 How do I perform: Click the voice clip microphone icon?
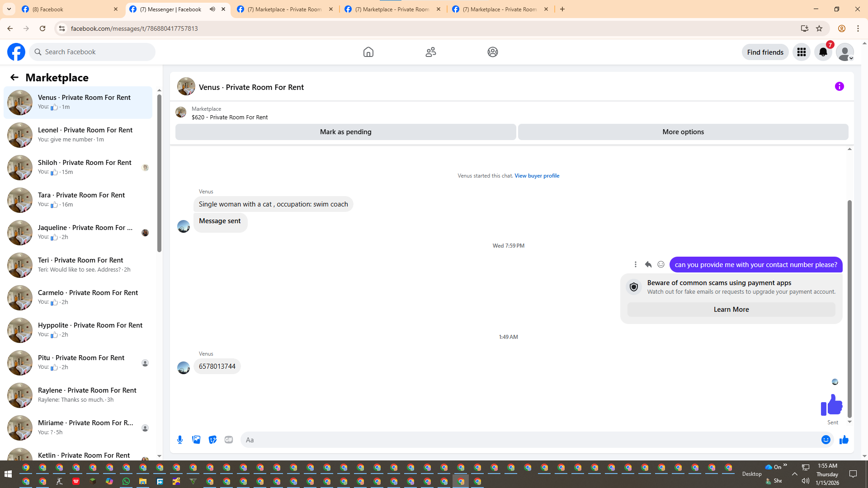pyautogui.click(x=180, y=440)
